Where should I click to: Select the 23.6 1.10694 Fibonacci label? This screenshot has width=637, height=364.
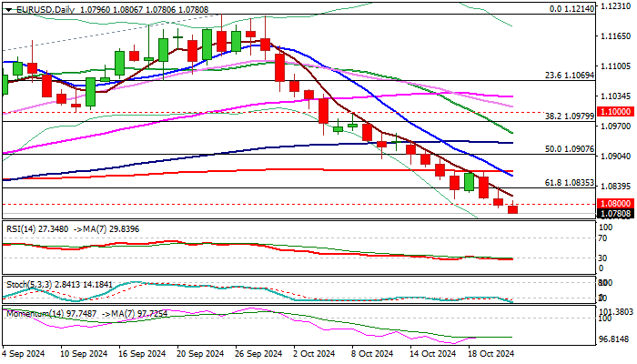(570, 76)
